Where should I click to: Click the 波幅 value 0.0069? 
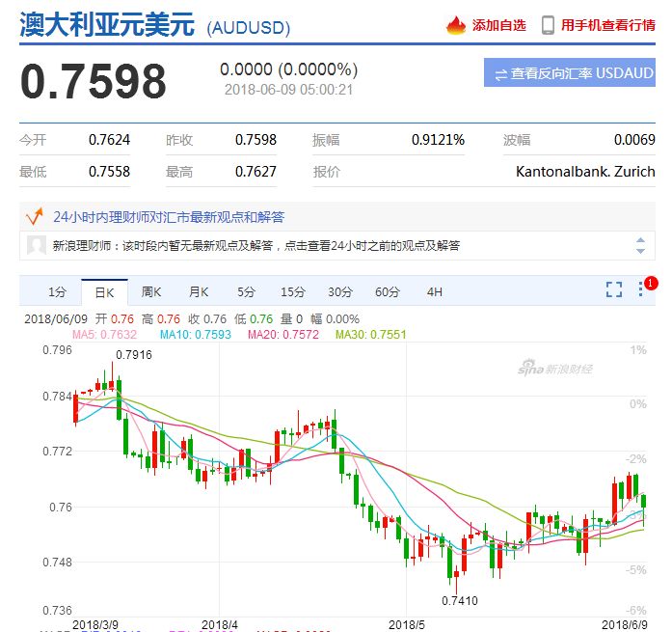click(x=634, y=140)
